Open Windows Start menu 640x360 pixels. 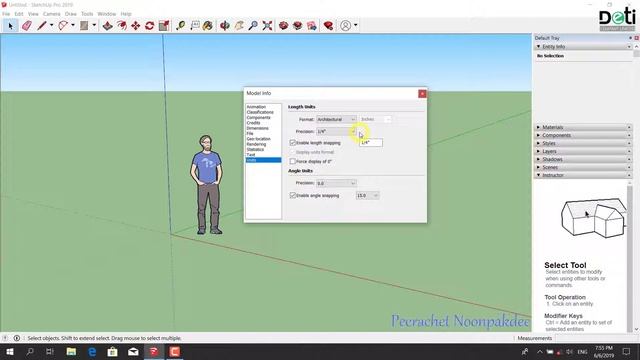tap(9, 351)
